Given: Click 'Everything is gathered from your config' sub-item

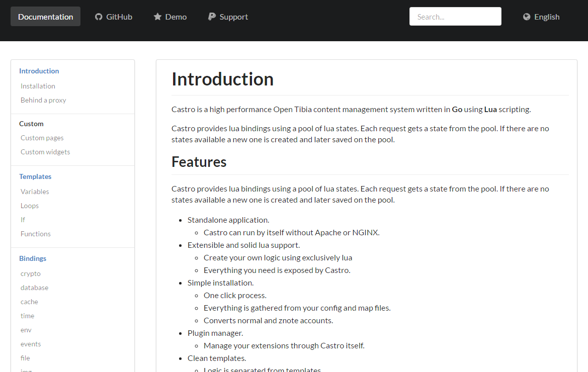Looking at the screenshot, I should [297, 308].
